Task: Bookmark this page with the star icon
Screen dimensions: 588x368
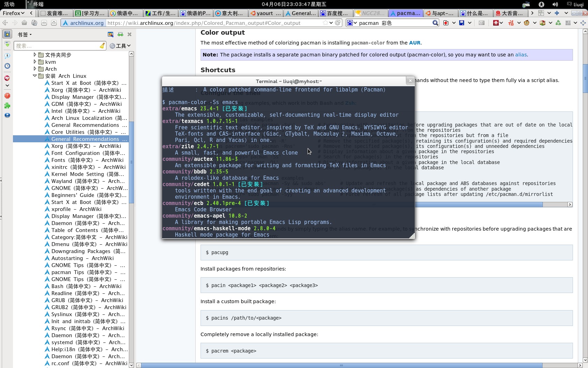Action: coord(325,23)
